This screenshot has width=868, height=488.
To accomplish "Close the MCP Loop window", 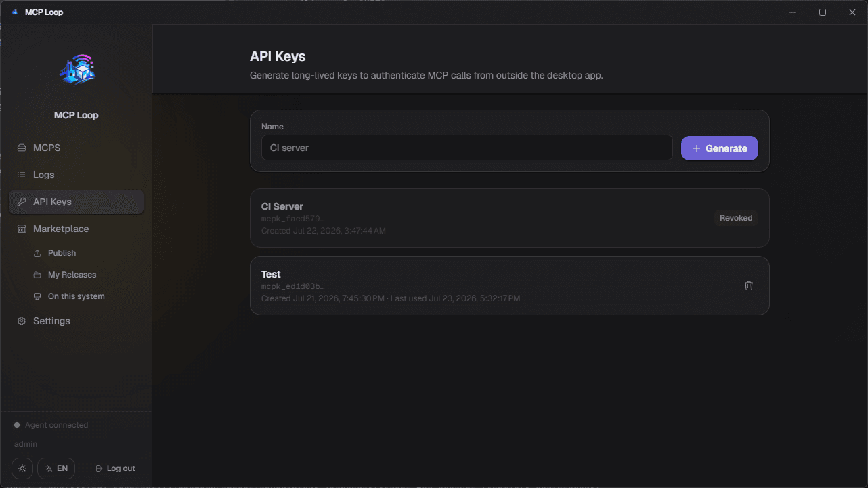I will pyautogui.click(x=852, y=12).
